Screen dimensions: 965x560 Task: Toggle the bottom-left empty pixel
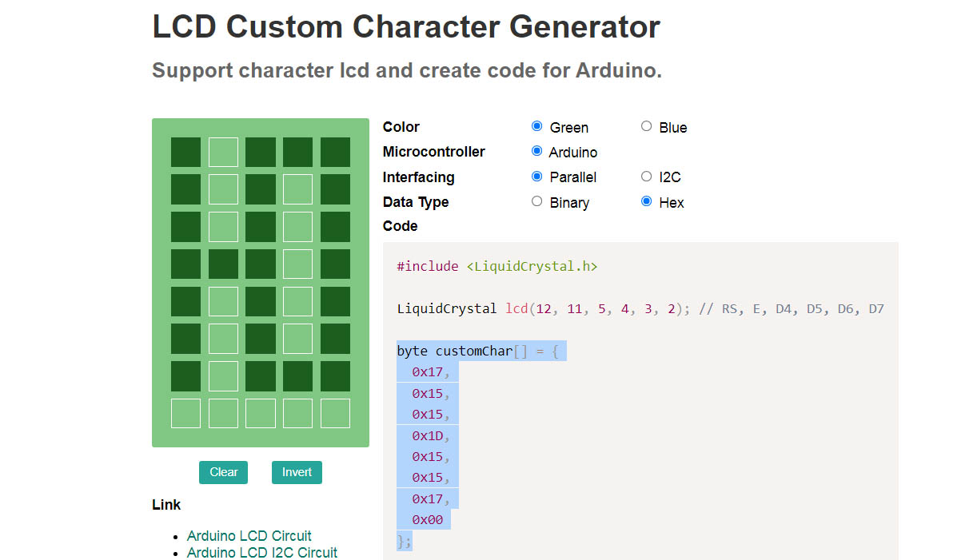pos(185,413)
